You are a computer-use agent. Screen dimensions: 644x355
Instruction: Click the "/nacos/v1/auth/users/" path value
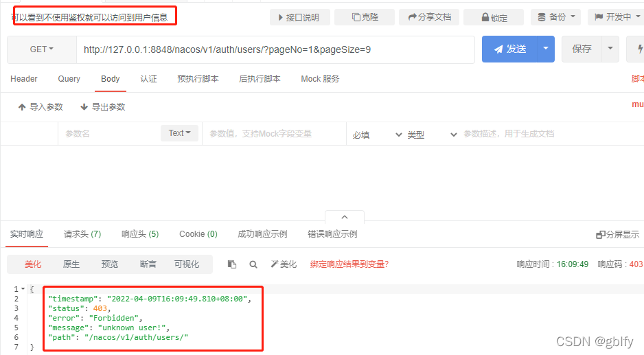(x=137, y=337)
